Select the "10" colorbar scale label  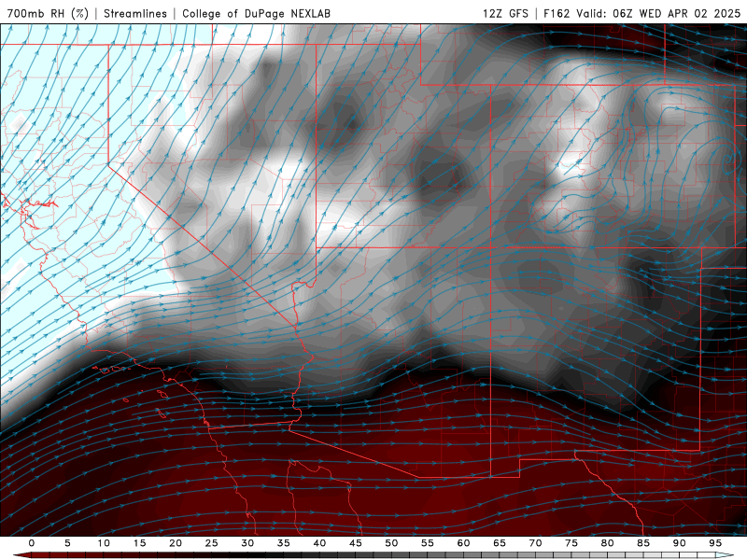click(104, 543)
